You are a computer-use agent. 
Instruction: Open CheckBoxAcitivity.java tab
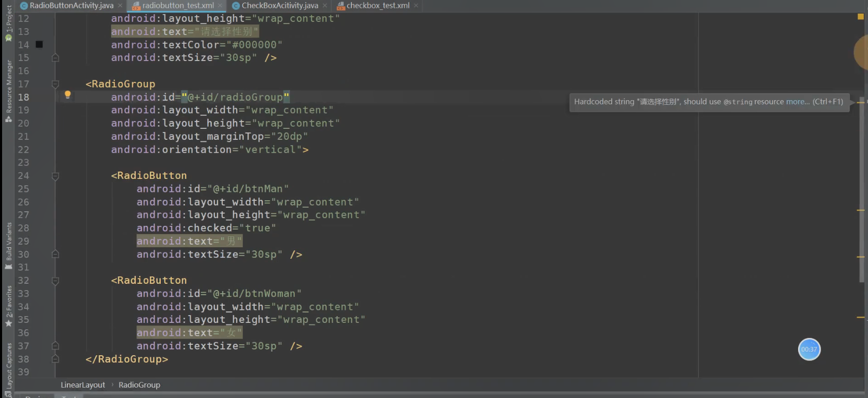tap(279, 6)
